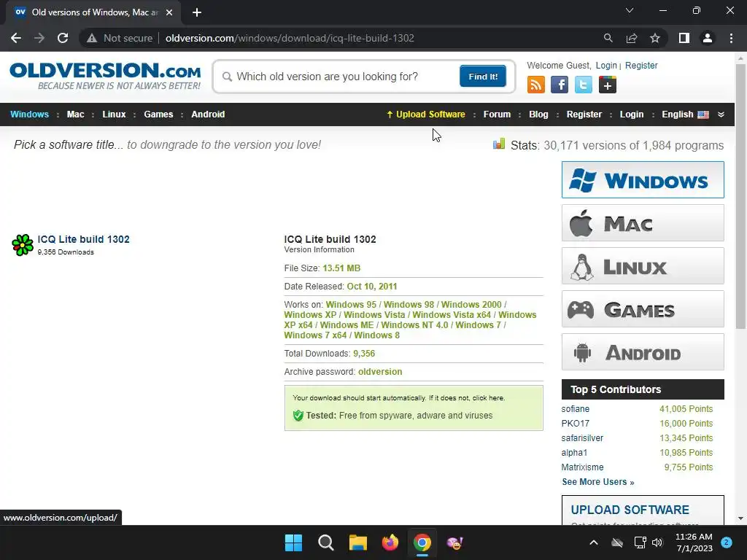Bookmark this page with the star
Image resolution: width=747 pixels, height=560 pixels.
tap(655, 38)
